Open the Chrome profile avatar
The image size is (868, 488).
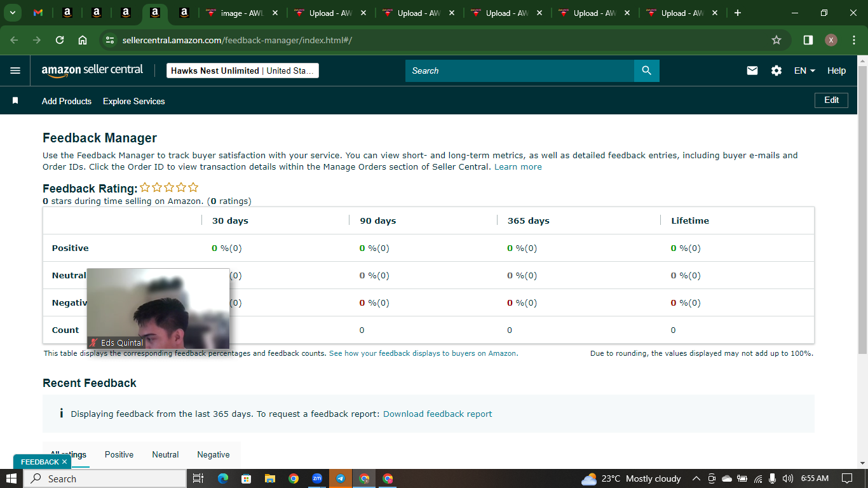pos(831,40)
